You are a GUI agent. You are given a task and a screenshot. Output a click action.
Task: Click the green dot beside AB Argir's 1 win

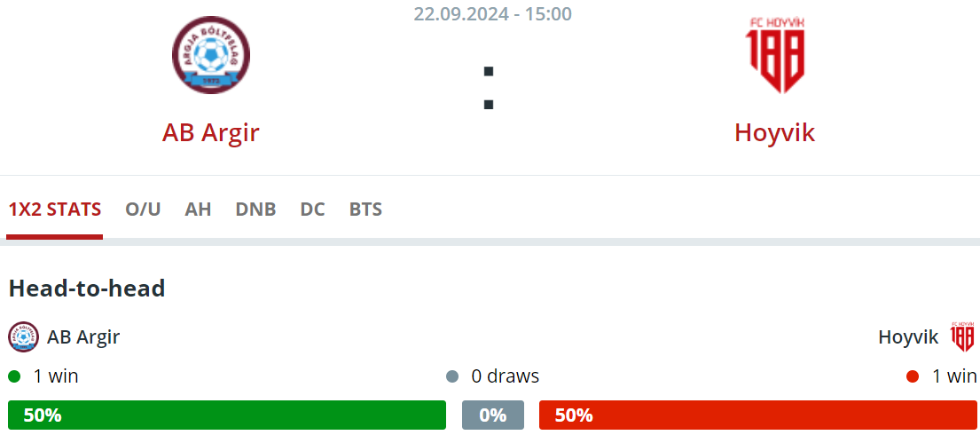tap(14, 376)
